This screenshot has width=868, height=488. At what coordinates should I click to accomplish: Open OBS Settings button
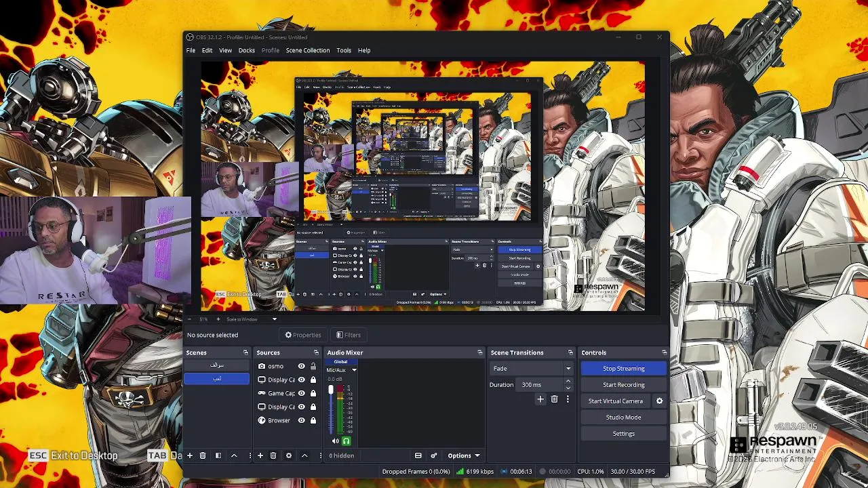[624, 434]
